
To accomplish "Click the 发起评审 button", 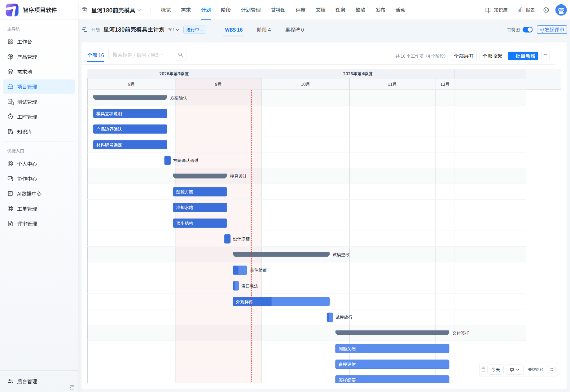I will (552, 30).
